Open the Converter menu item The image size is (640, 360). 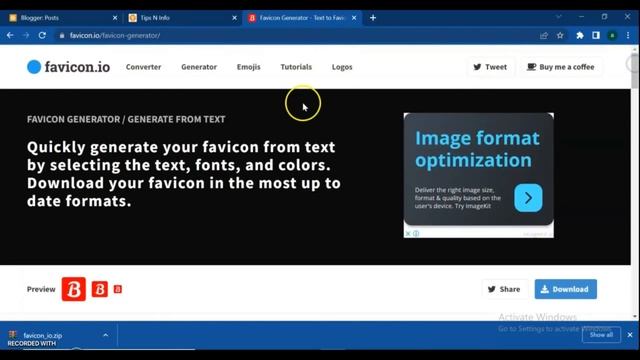[143, 67]
